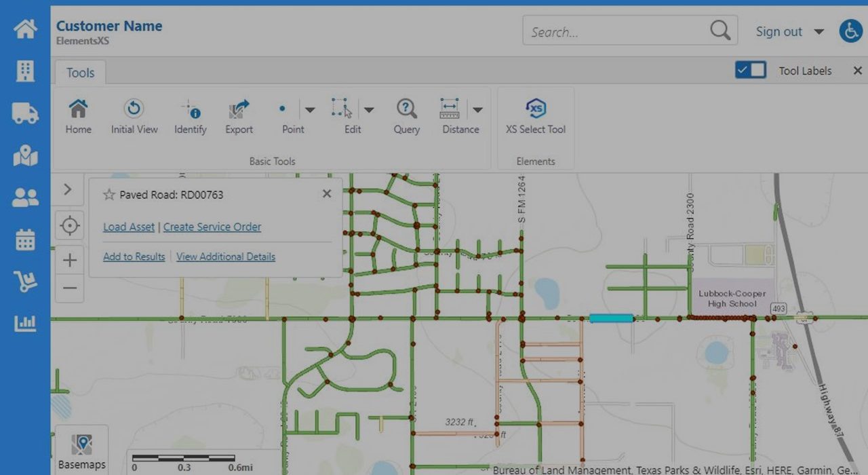Viewport: 868px width, 475px height.
Task: Open the map layers icon in left sidebar
Action: tap(25, 155)
